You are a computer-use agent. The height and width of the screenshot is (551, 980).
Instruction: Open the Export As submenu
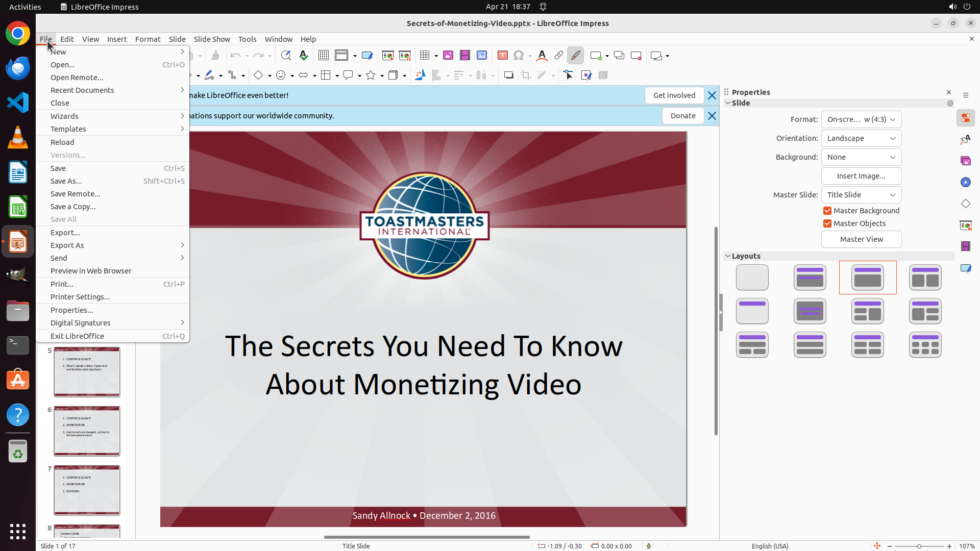(67, 245)
